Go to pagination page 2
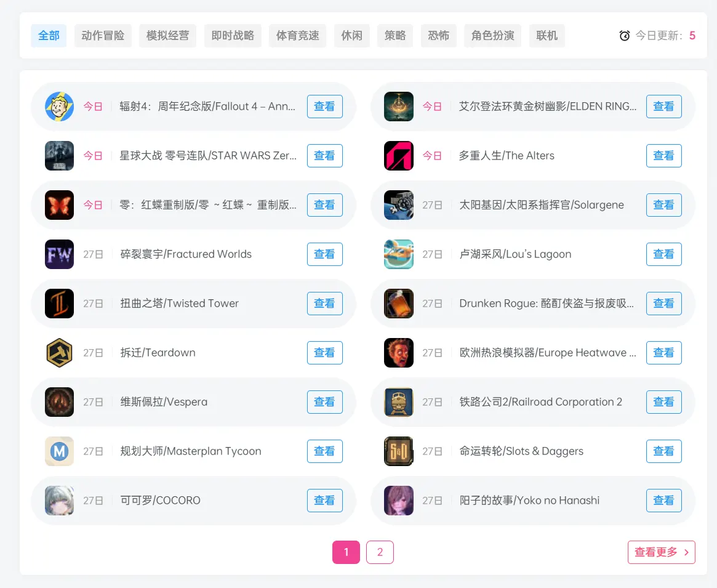Image resolution: width=717 pixels, height=588 pixels. pos(380,552)
